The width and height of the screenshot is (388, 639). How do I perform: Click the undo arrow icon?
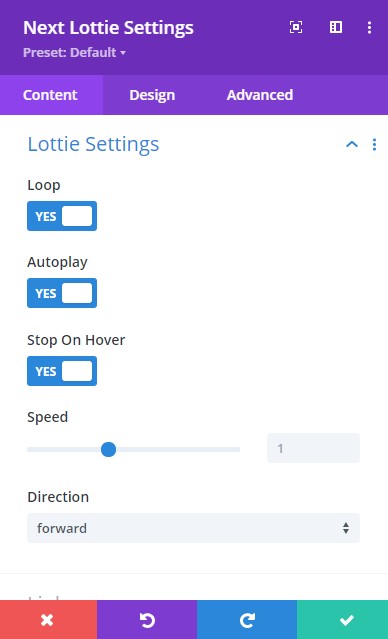pyautogui.click(x=147, y=620)
